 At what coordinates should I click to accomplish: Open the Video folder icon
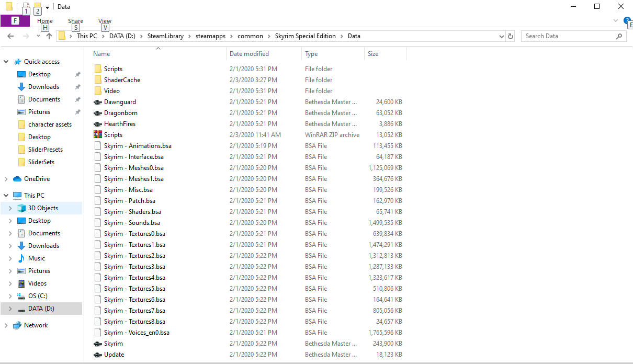point(98,91)
